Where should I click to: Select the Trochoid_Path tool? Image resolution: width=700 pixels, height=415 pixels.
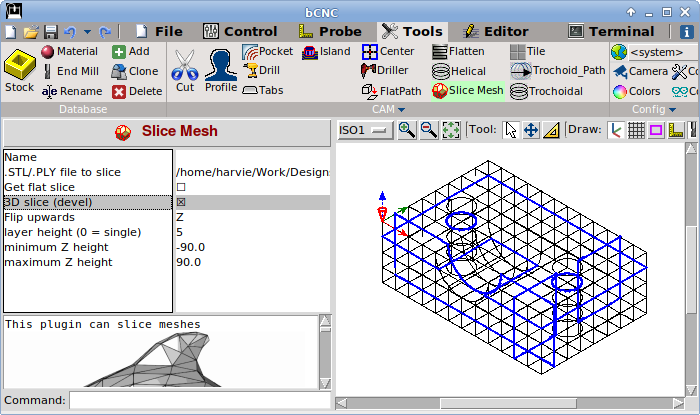click(x=558, y=71)
